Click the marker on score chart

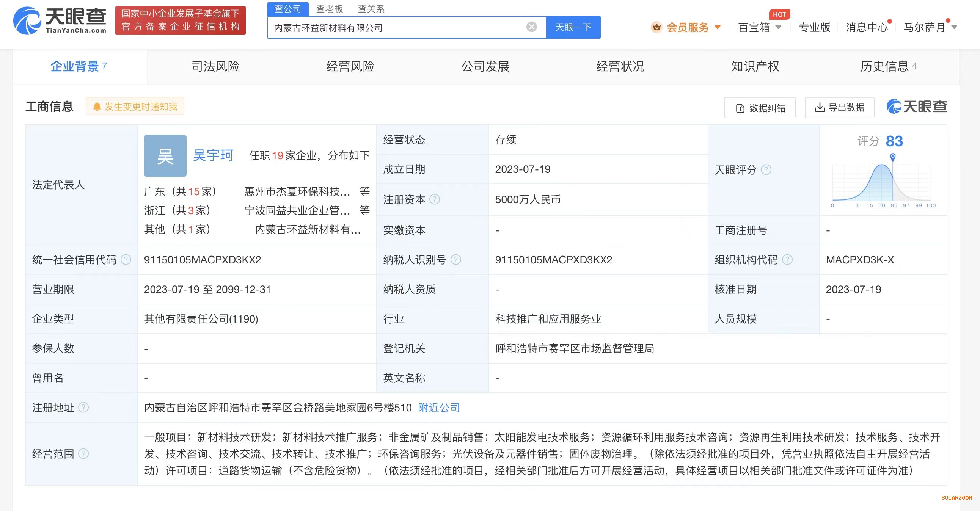point(892,156)
